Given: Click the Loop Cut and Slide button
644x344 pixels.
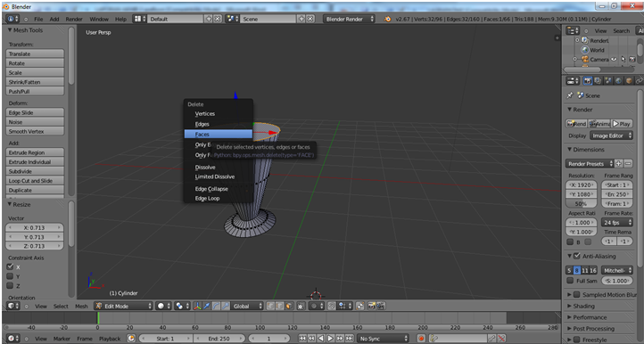Looking at the screenshot, I should pos(35,181).
